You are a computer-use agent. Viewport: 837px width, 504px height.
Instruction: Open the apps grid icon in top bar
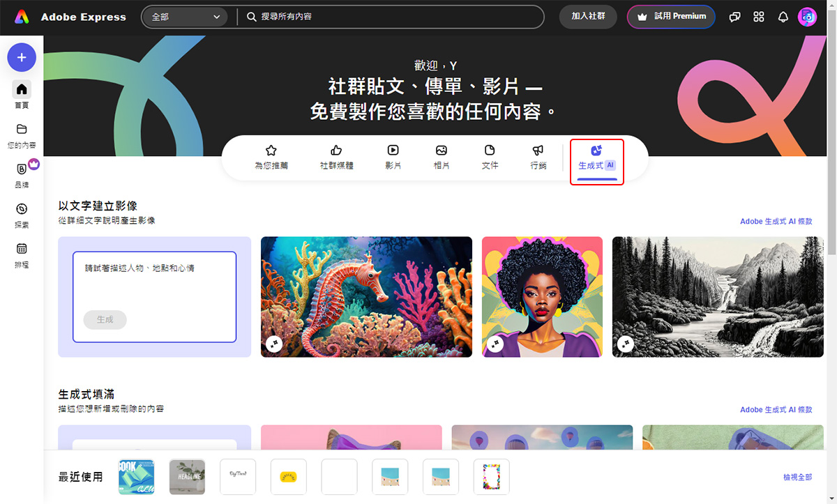(x=759, y=17)
